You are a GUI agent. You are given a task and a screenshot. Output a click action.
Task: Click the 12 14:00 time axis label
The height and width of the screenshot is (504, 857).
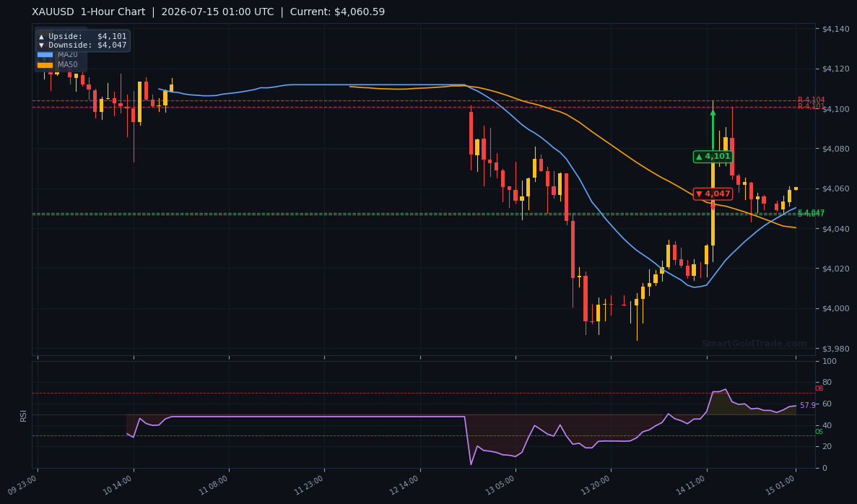tap(404, 485)
